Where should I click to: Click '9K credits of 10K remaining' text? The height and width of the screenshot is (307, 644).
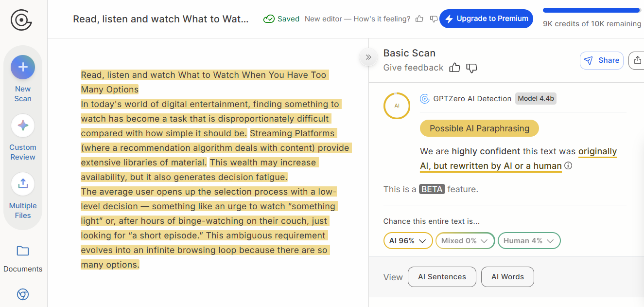(x=592, y=23)
